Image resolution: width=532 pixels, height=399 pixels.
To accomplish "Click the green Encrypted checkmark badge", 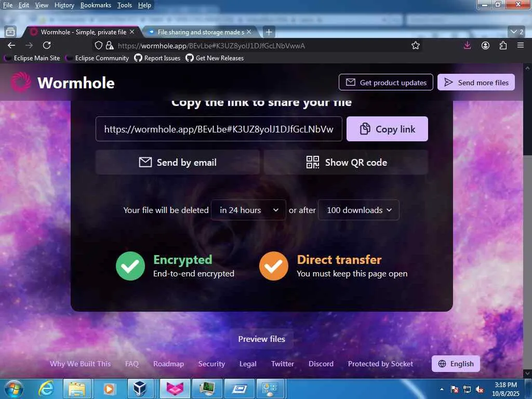I will [x=130, y=266].
